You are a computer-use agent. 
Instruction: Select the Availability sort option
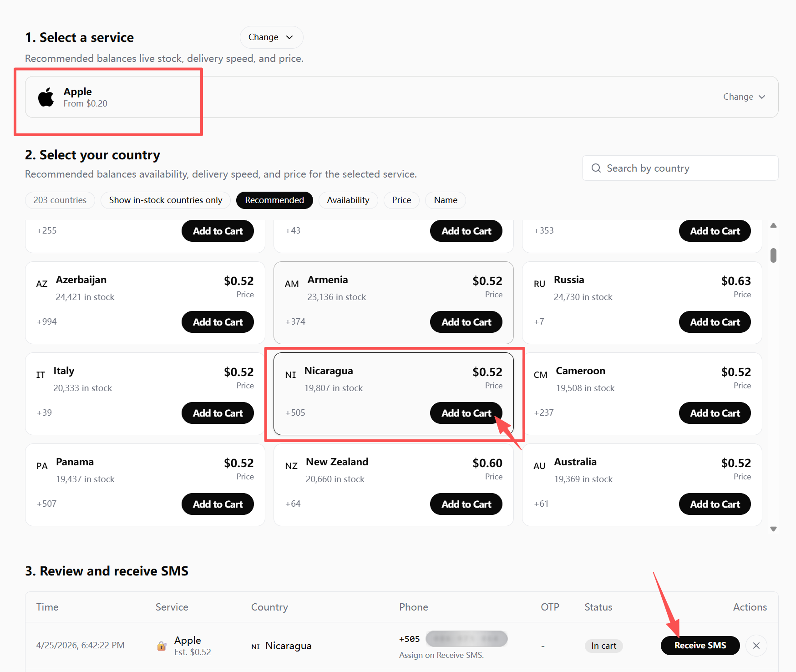[348, 200]
